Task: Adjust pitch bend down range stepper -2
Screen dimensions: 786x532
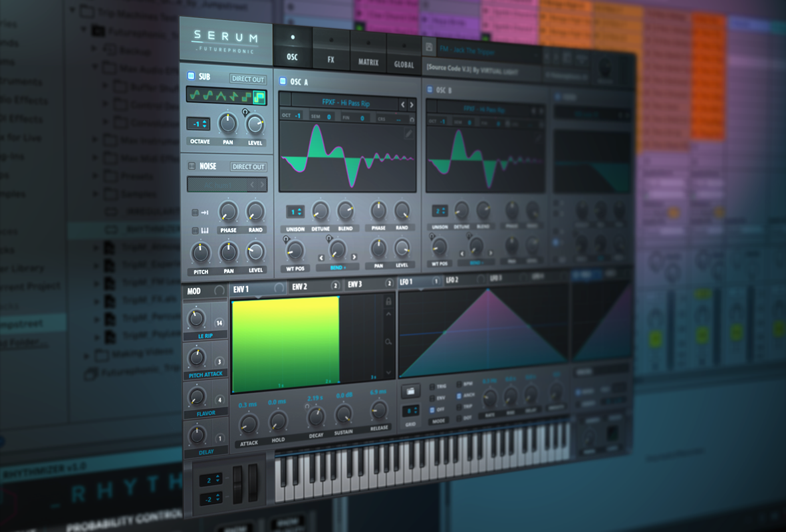Action: point(211,499)
